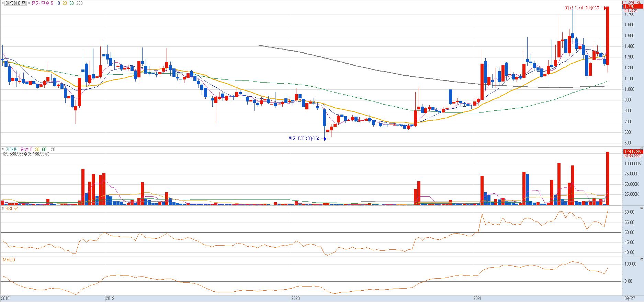This screenshot has width=644, height=302.
Task: Click the square marker before RSI 52
Action: coord(2,208)
